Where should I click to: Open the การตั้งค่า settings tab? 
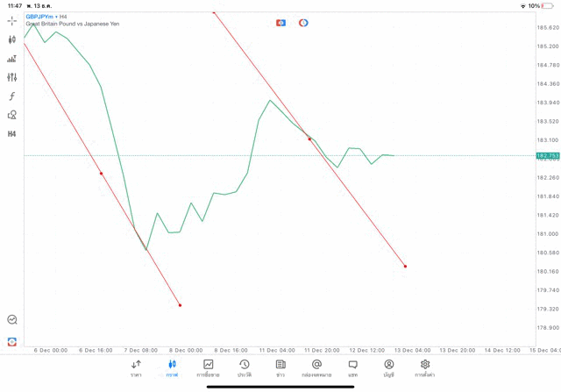(x=425, y=368)
